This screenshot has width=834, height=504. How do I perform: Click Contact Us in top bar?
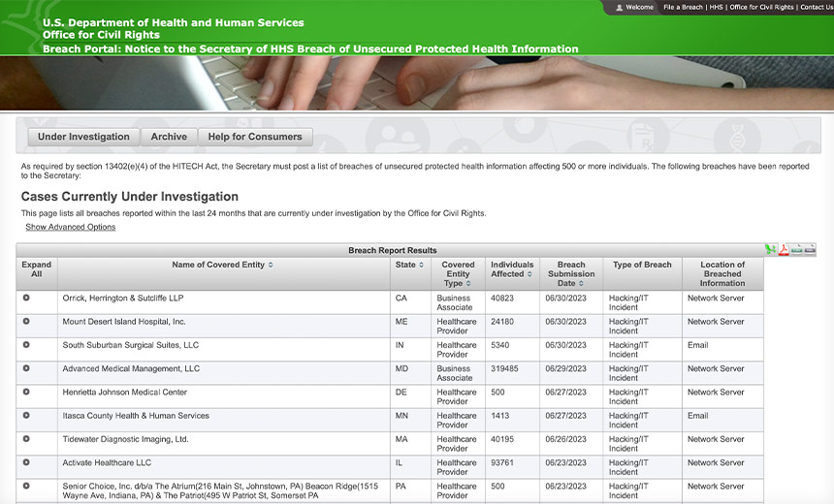817,8
